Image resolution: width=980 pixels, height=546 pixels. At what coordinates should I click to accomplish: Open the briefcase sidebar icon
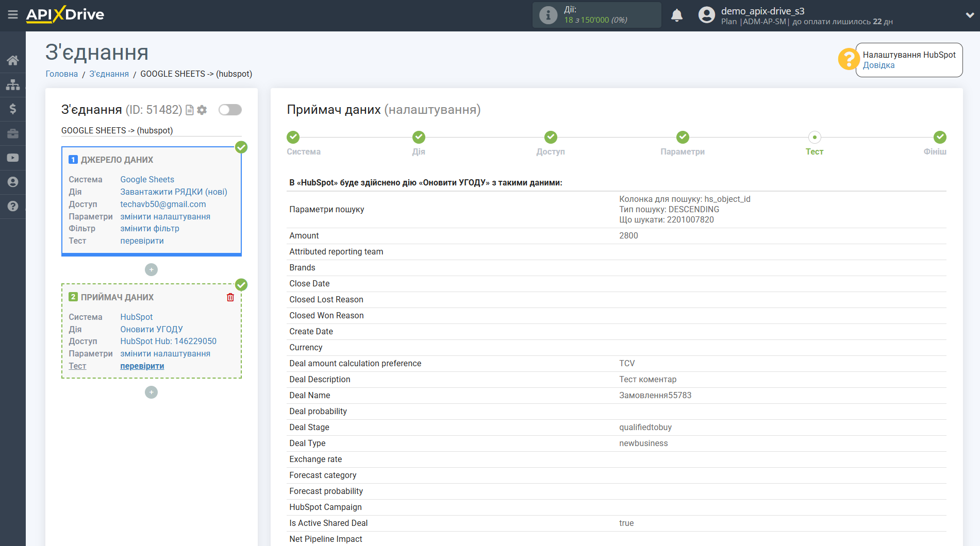(13, 133)
